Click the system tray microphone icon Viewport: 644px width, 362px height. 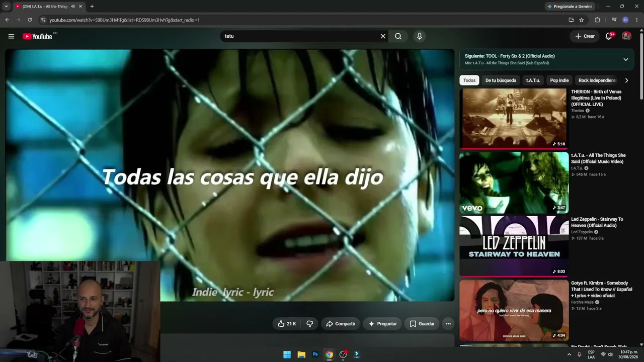pos(580,354)
